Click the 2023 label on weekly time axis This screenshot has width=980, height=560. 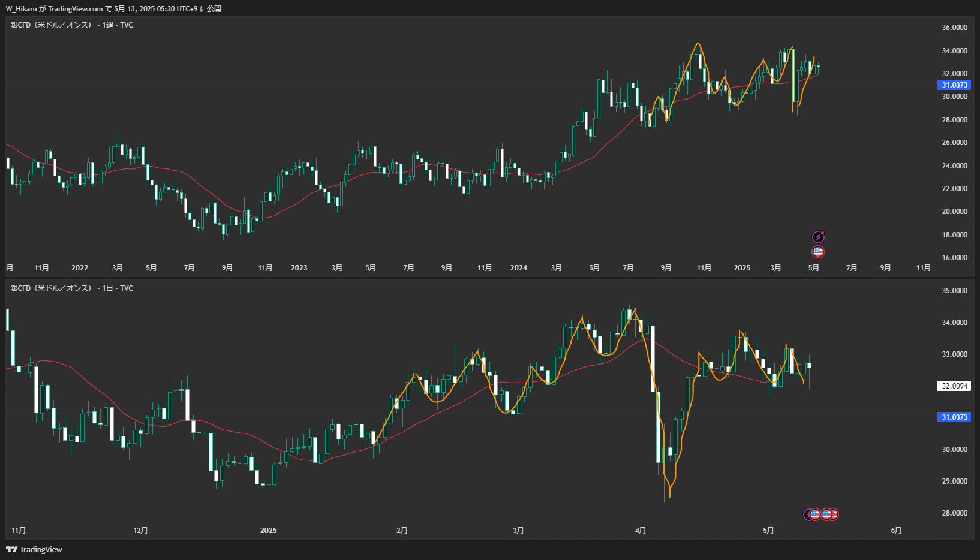point(299,268)
